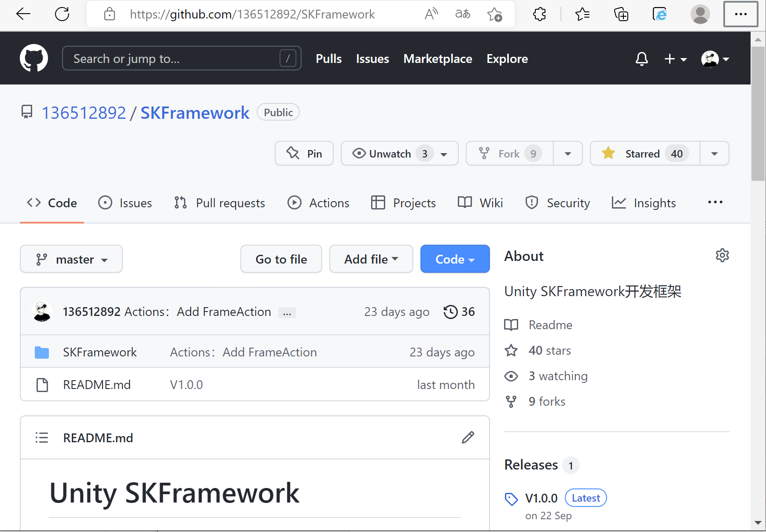Viewport: 766px width, 532px height.
Task: Open 3 watching link in About
Action: tap(558, 376)
